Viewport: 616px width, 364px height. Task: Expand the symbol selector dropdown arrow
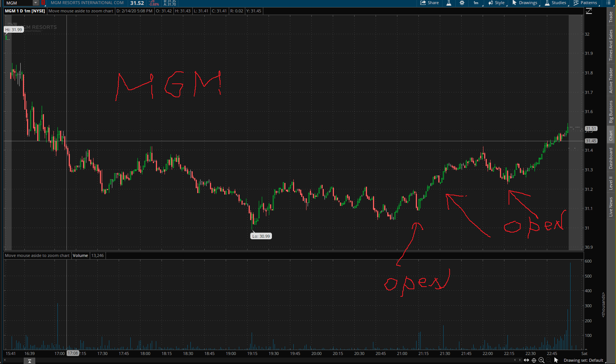(x=36, y=3)
